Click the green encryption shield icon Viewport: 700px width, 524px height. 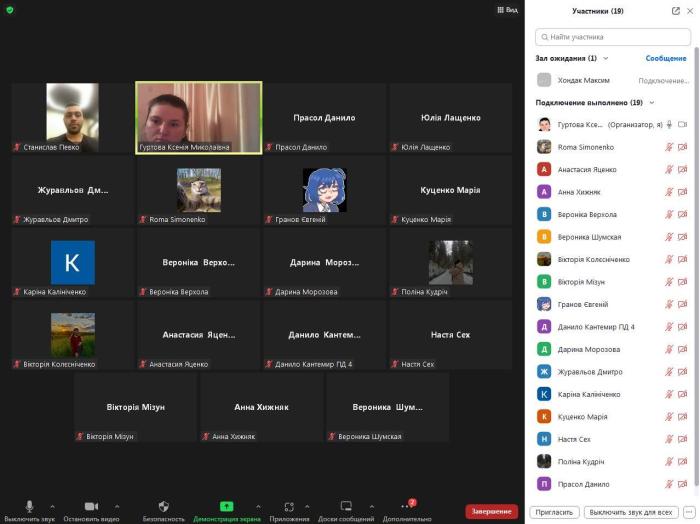point(10,10)
